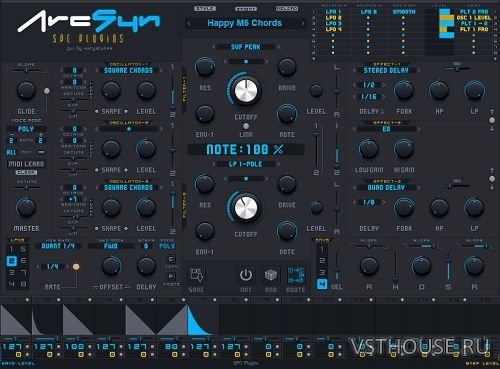Click the step level value 100
The height and width of the screenshot is (369, 500).
pos(75,347)
